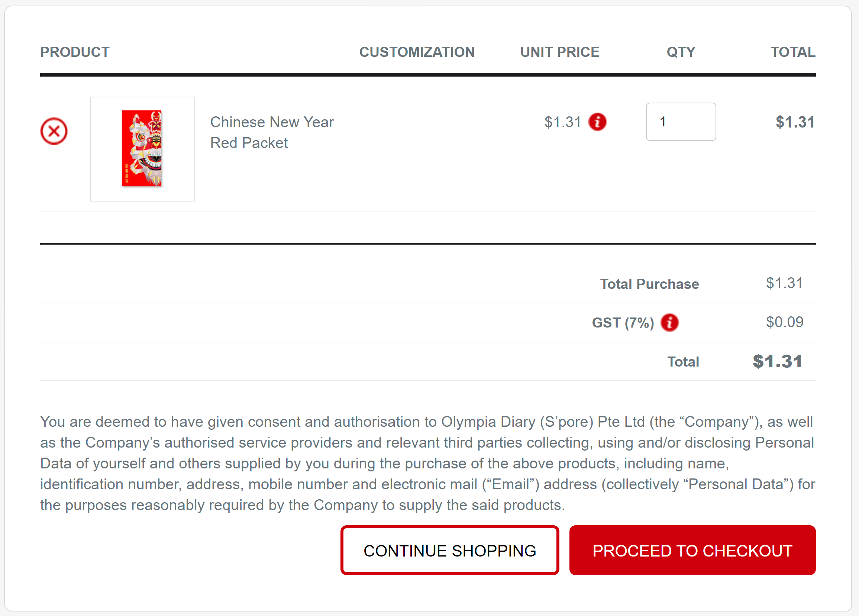Click the Total Purchase $1.31 amount
The width and height of the screenshot is (859, 616).
784,283
